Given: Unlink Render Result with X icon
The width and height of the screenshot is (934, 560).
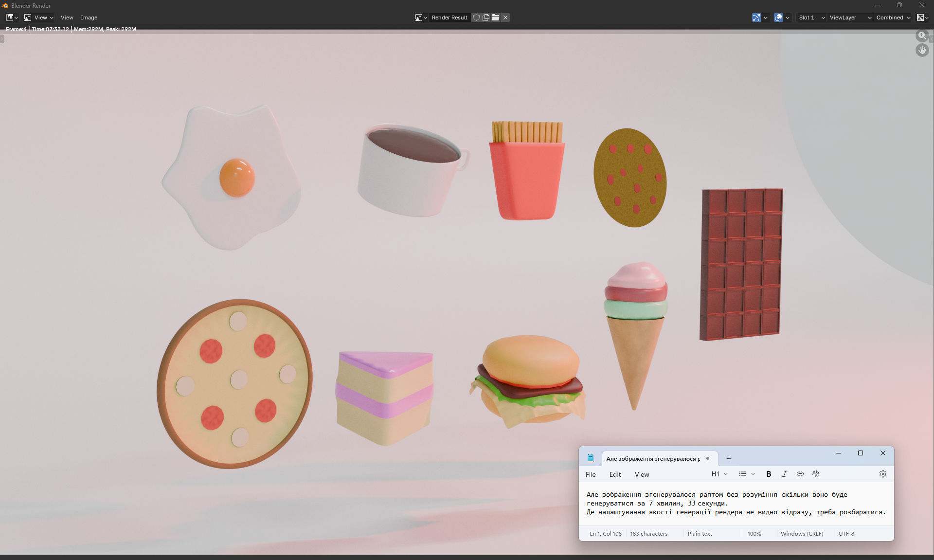Looking at the screenshot, I should pyautogui.click(x=505, y=18).
